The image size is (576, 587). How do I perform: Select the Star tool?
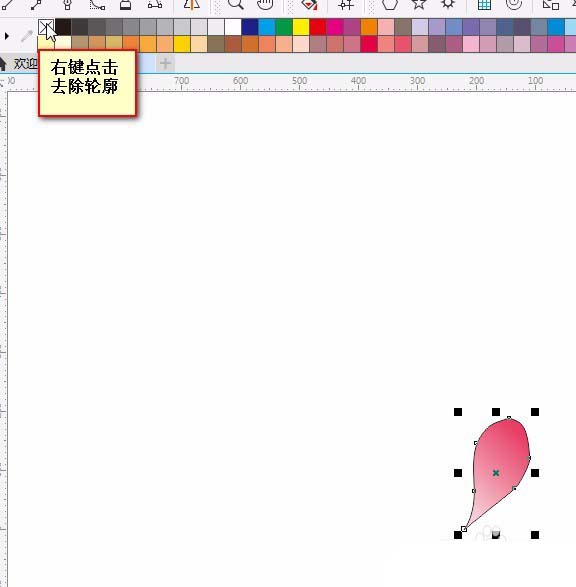click(x=419, y=4)
